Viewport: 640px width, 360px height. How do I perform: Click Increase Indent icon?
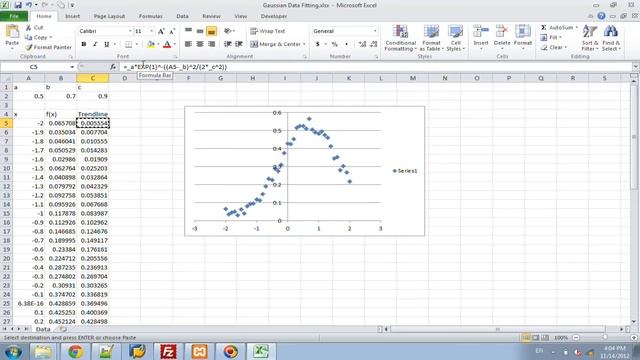[x=239, y=44]
